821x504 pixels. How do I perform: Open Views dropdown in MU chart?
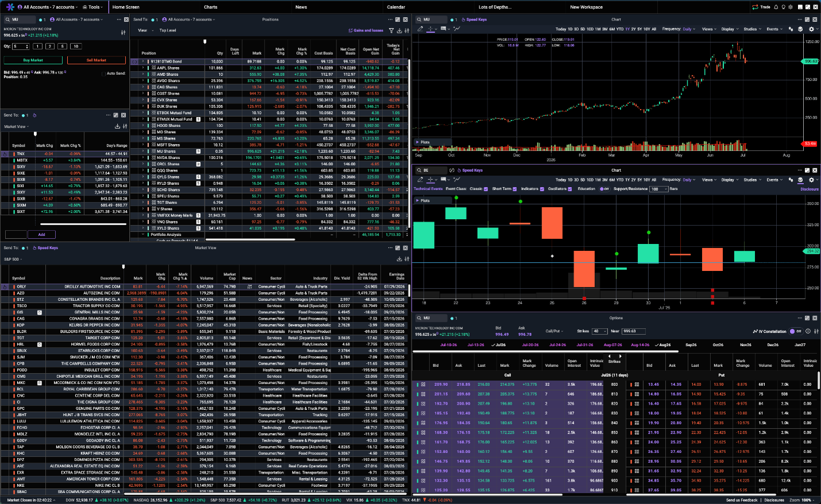click(709, 29)
